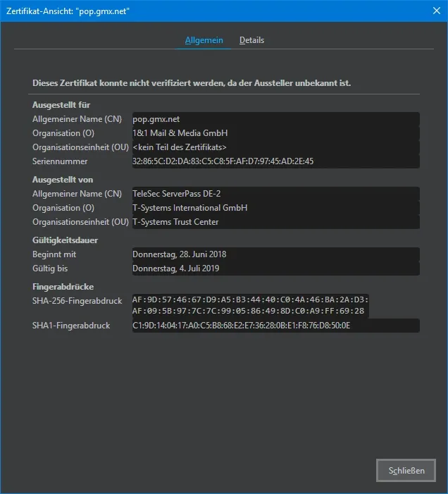Click the T-Systems Trust Center field
448x494 pixels.
click(x=276, y=222)
